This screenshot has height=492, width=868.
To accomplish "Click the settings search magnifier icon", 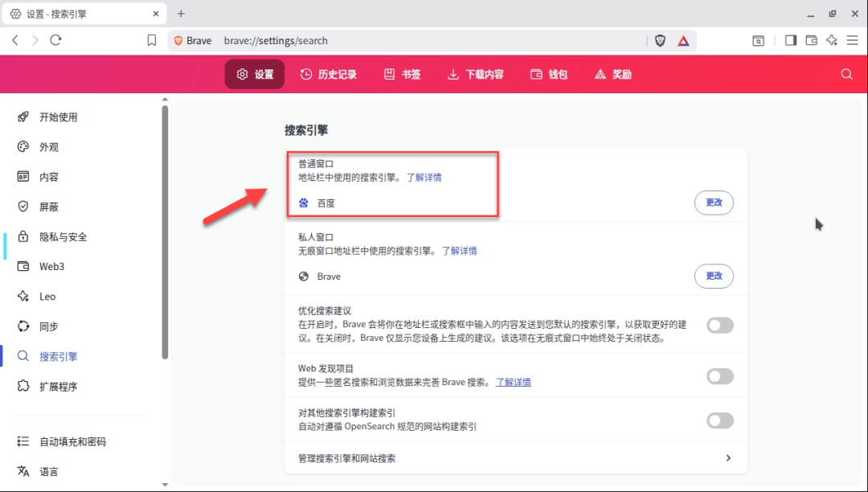I will click(846, 74).
